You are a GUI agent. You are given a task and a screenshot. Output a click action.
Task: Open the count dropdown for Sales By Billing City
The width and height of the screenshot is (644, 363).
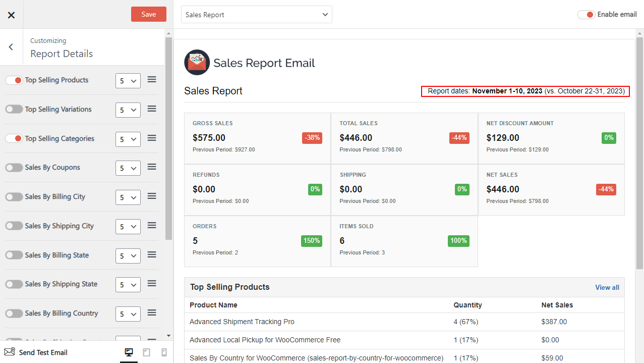[x=128, y=197]
